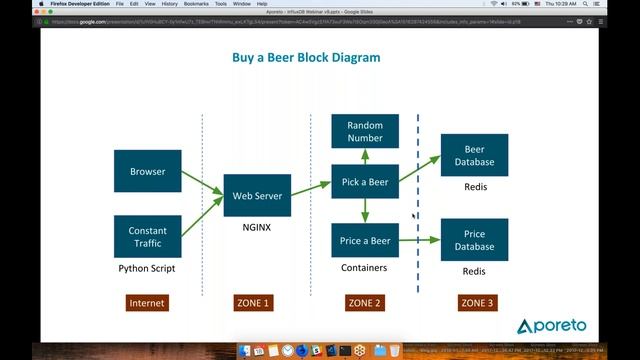Open the View menu
The height and width of the screenshot is (360, 640).
(150, 4)
